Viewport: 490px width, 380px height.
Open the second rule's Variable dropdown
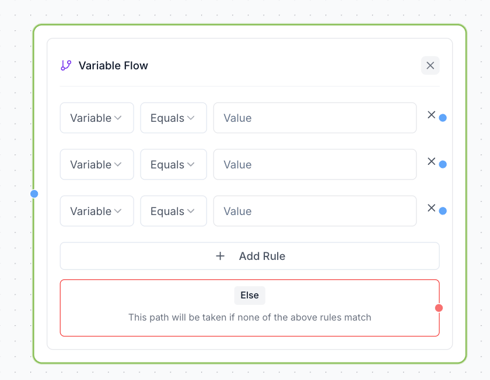(x=97, y=164)
